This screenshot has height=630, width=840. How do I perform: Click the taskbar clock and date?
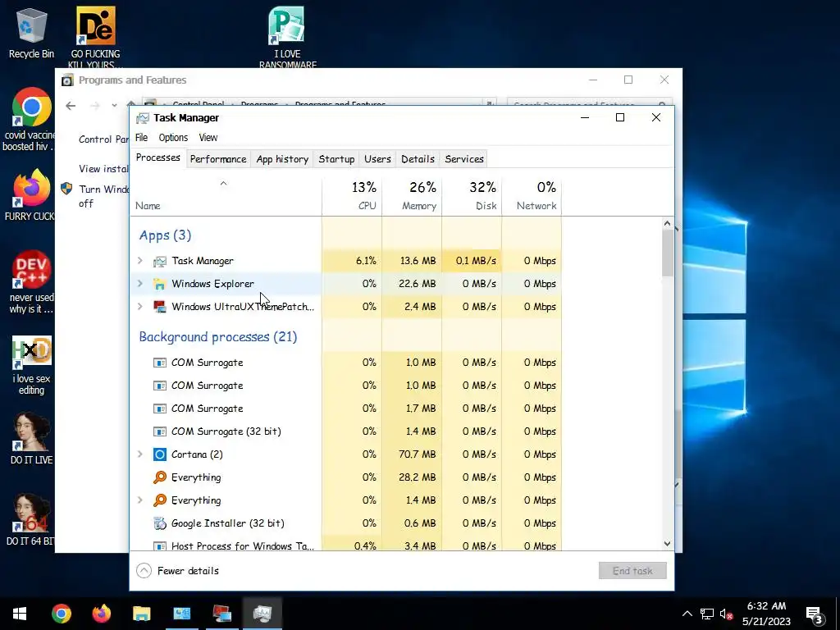coord(767,614)
